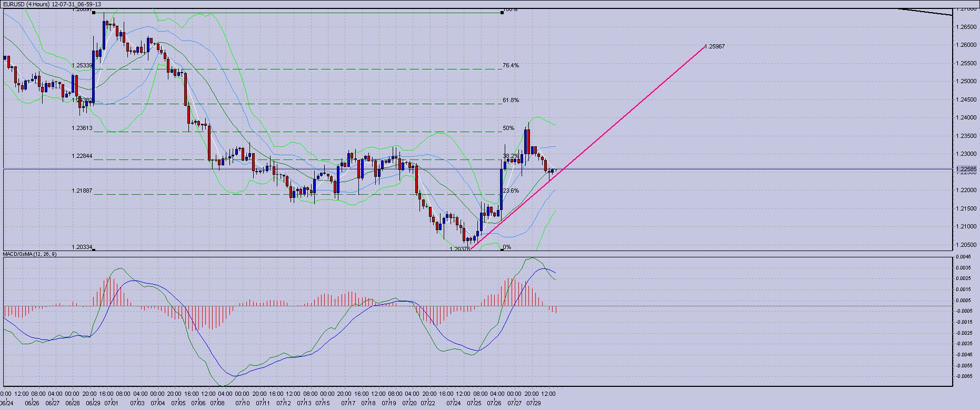Click the 1.25339 Fibonacci price label

82,66
